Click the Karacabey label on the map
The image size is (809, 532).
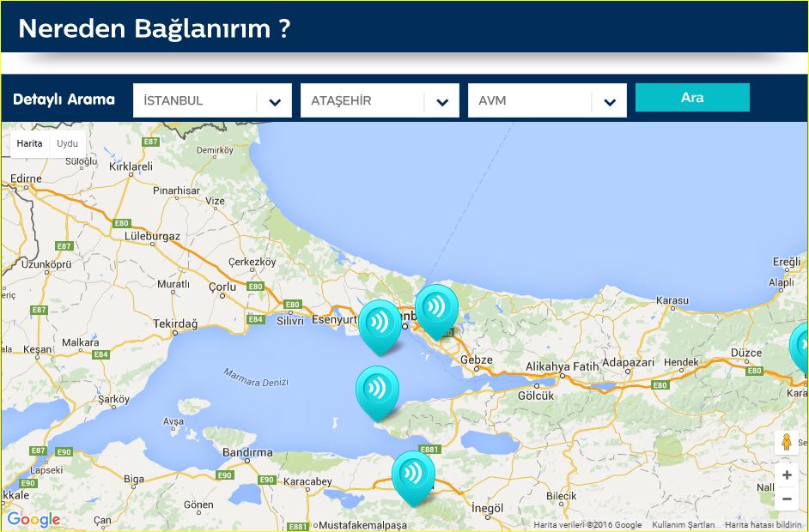point(307,481)
